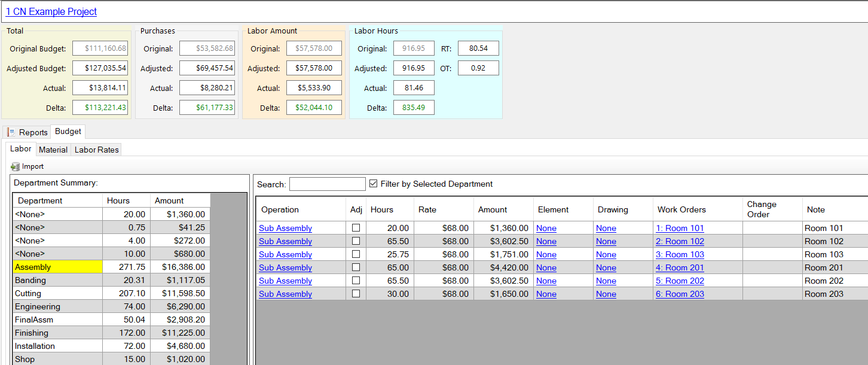The width and height of the screenshot is (868, 365).
Task: Click the Labor Hours Adjusted field
Action: (x=414, y=68)
